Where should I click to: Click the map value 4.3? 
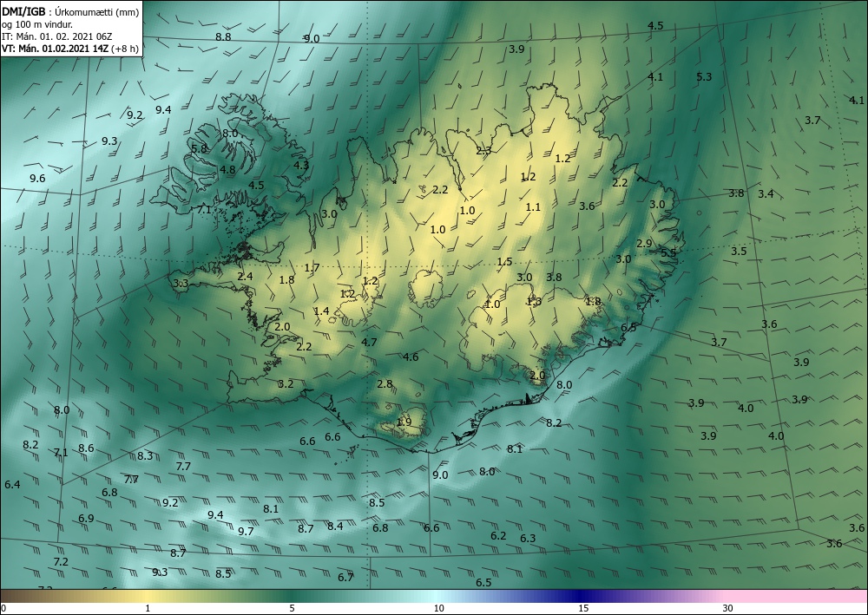301,165
